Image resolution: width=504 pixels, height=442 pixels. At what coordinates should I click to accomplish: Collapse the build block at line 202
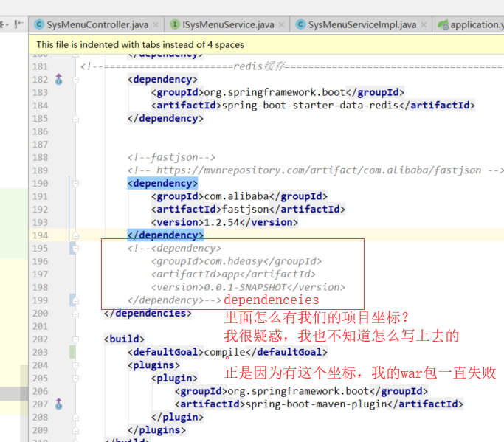click(x=75, y=339)
